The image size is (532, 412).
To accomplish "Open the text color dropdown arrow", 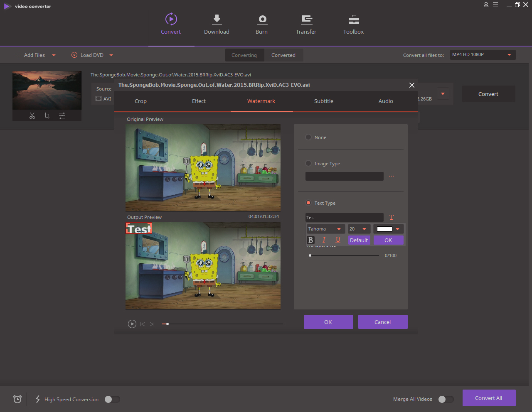I will click(x=398, y=229).
